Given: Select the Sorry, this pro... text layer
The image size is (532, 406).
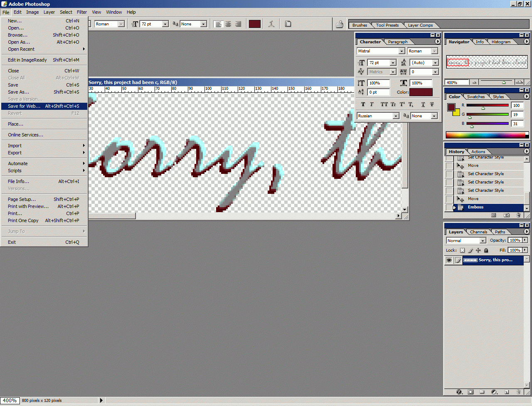Looking at the screenshot, I should (x=493, y=260).
